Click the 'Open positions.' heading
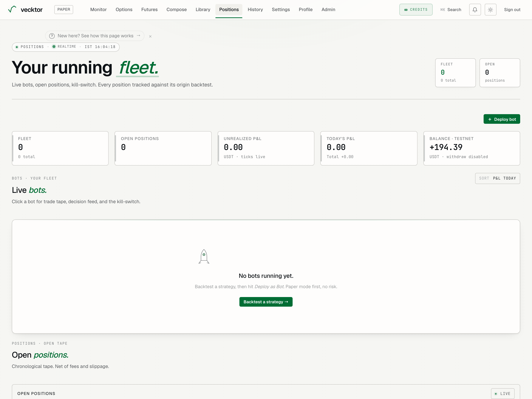 tap(40, 355)
